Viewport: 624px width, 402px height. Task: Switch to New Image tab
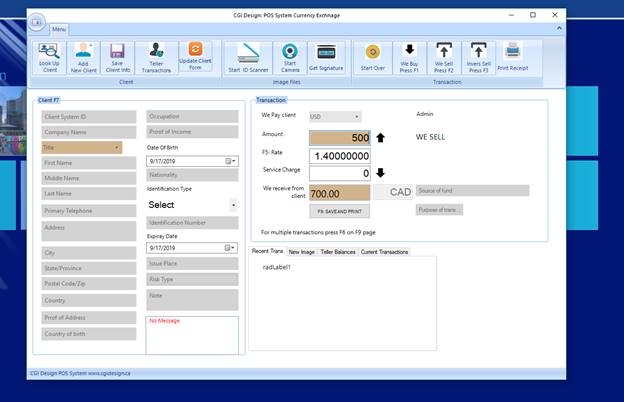point(302,252)
